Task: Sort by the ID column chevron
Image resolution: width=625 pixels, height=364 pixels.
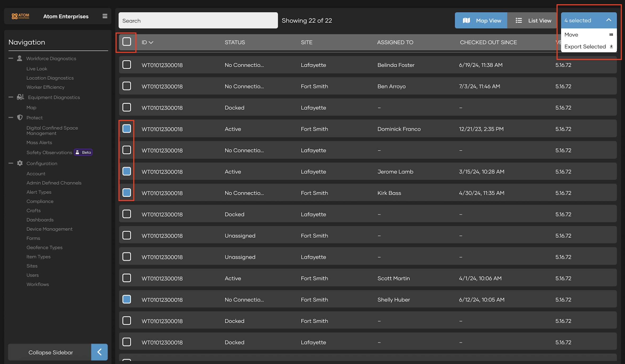Action: click(x=151, y=42)
